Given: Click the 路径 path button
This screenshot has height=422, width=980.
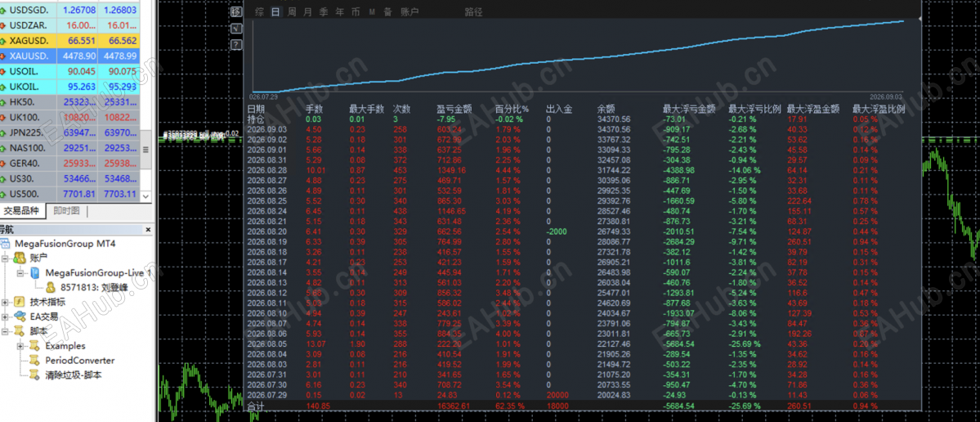Looking at the screenshot, I should click(474, 12).
